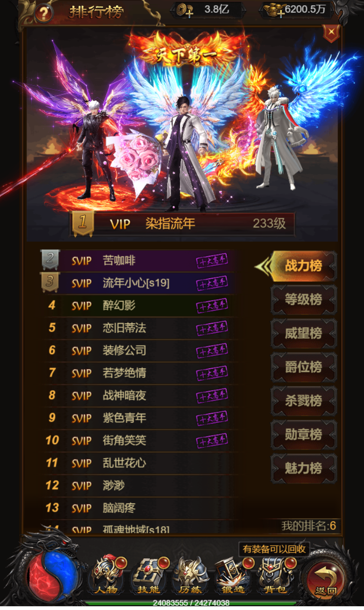Open the 杀戮榜 kill ranking tab
Image resolution: width=364 pixels, height=610 pixels.
303,401
